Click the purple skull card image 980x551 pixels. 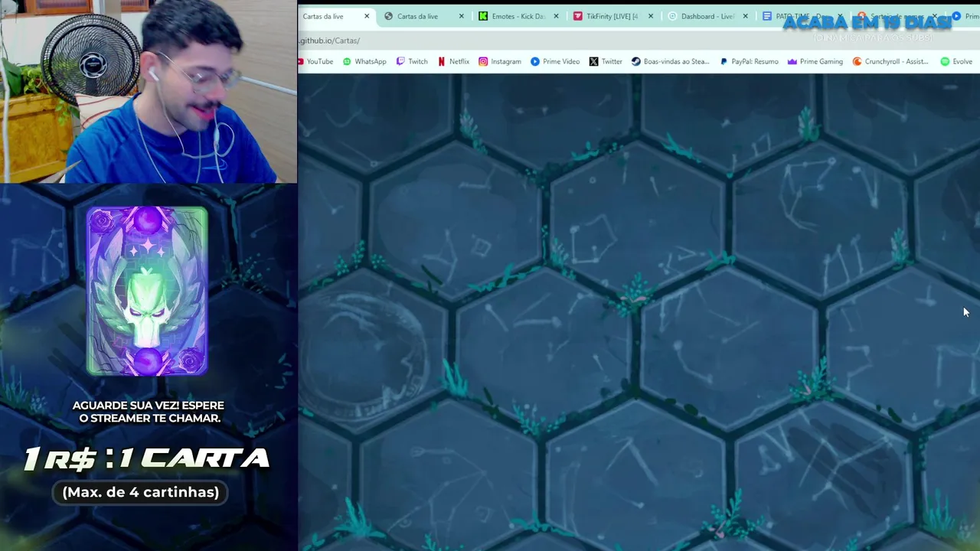[x=147, y=291]
